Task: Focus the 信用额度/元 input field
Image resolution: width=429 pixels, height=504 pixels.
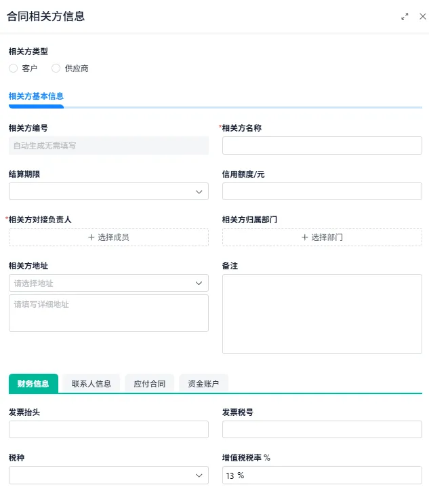Action: [x=322, y=191]
